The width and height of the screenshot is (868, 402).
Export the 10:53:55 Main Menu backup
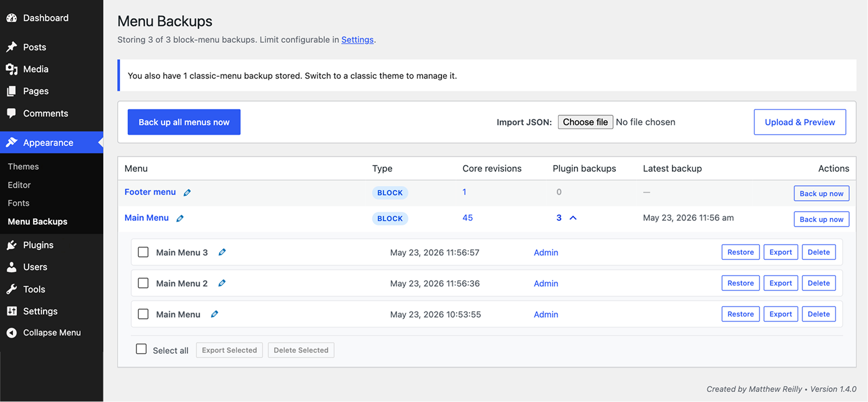point(780,314)
